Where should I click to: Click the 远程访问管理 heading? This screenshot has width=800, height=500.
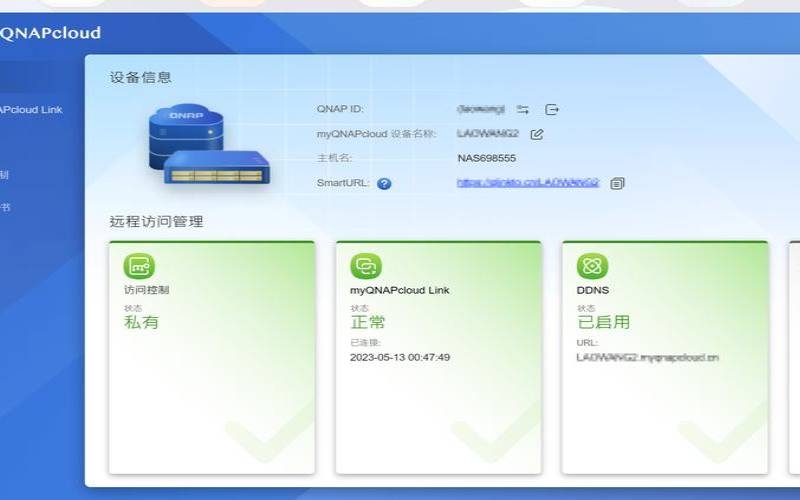156,221
